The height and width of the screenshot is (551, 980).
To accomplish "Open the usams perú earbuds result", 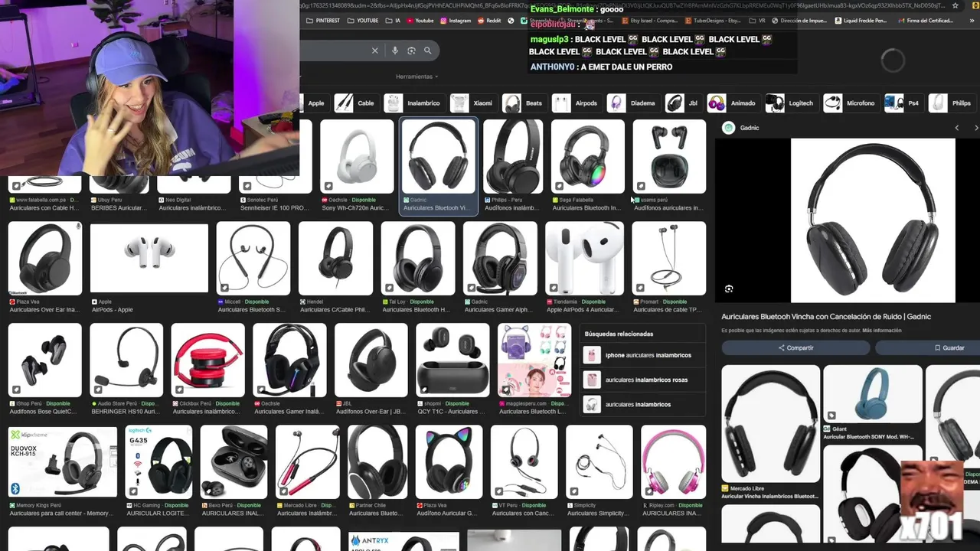I will coord(669,157).
